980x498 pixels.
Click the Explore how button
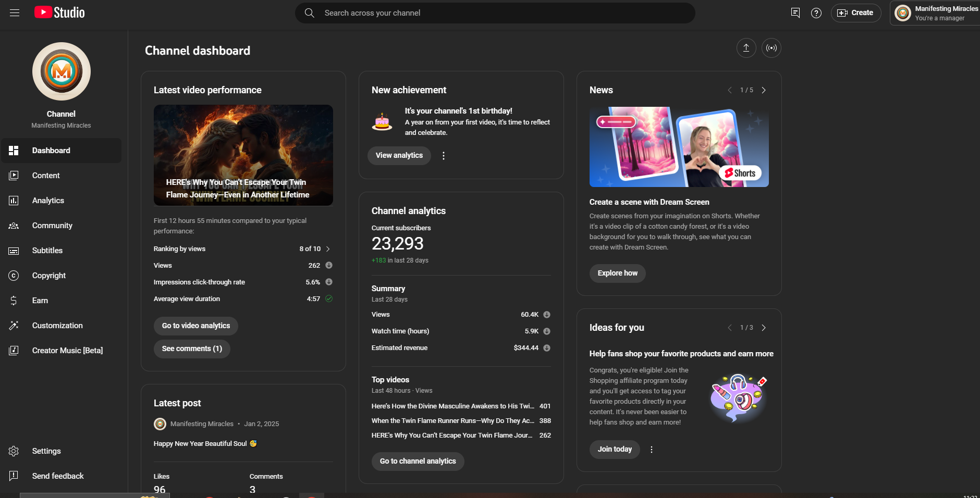618,273
